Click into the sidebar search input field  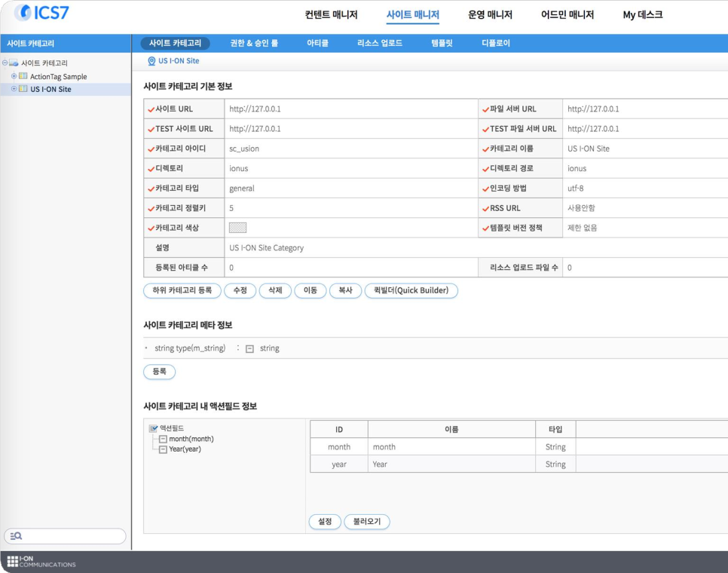[x=72, y=536]
